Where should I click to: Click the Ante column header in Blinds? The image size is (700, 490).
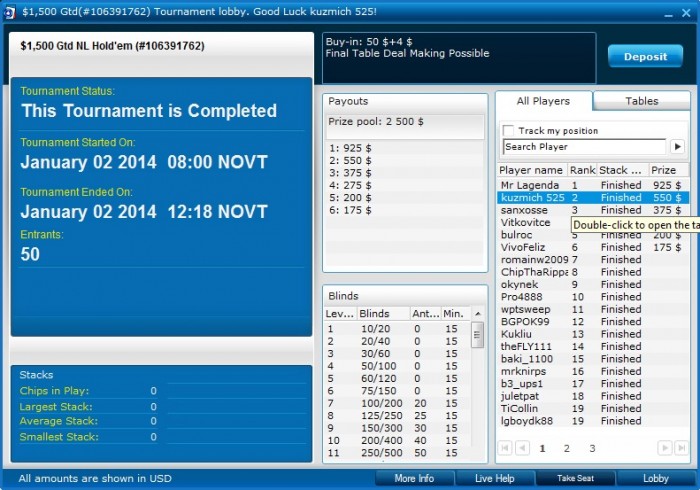(x=425, y=314)
